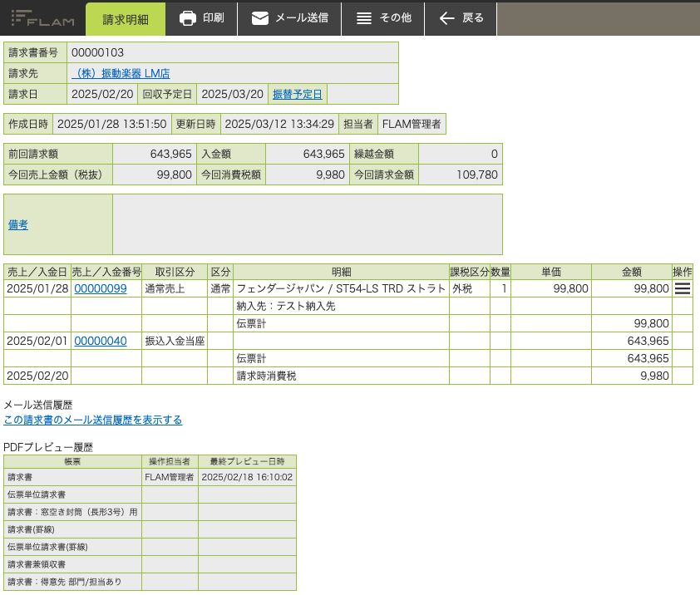Click updated timestamp 2025/03/12 13:34:29

(279, 124)
